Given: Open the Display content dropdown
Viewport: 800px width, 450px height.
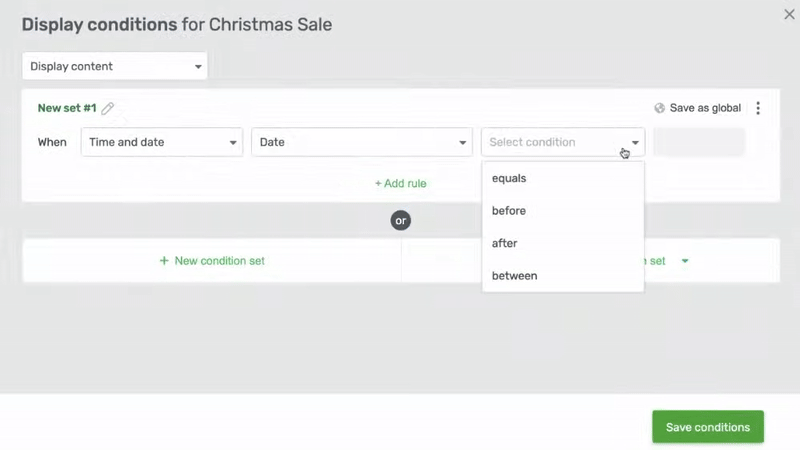Looking at the screenshot, I should pyautogui.click(x=115, y=66).
